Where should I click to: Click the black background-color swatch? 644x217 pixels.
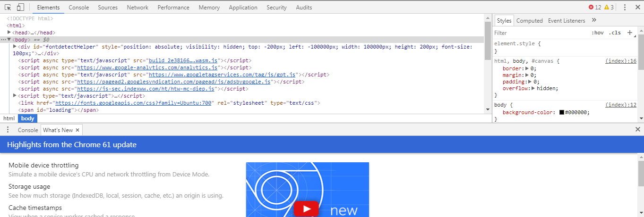pos(561,112)
